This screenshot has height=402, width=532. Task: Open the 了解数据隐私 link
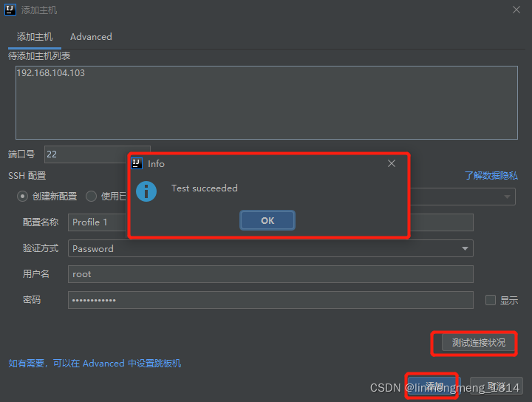(x=491, y=175)
